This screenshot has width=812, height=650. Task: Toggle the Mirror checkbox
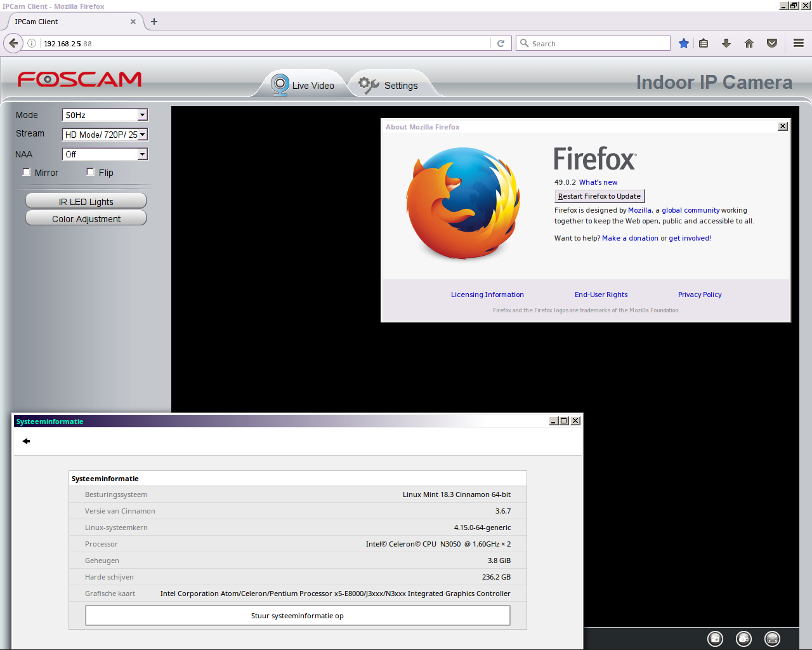point(27,172)
